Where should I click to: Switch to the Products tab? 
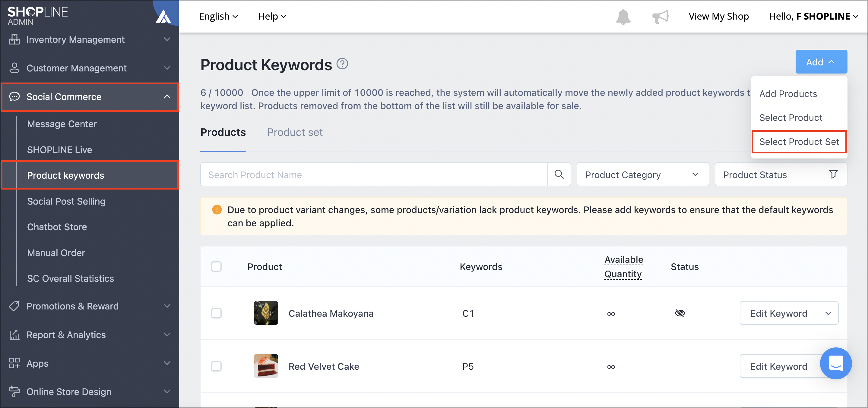pyautogui.click(x=223, y=132)
